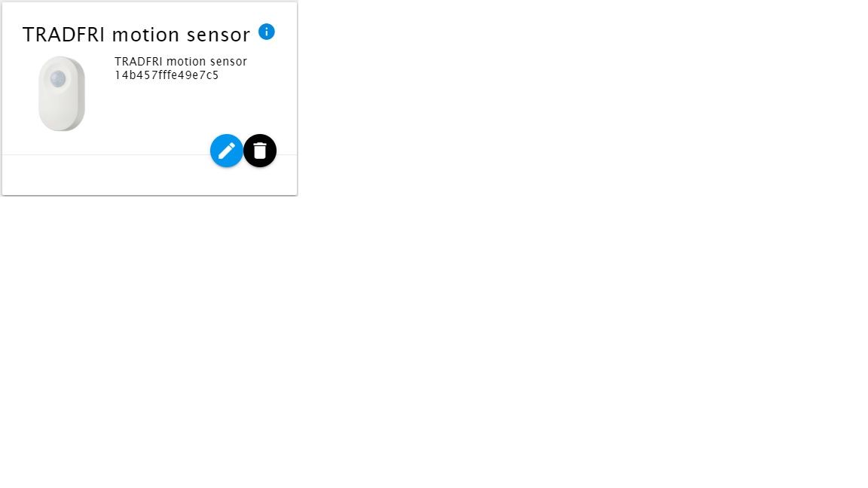
Task: Click the word motion in the heading
Action: pyautogui.click(x=145, y=35)
